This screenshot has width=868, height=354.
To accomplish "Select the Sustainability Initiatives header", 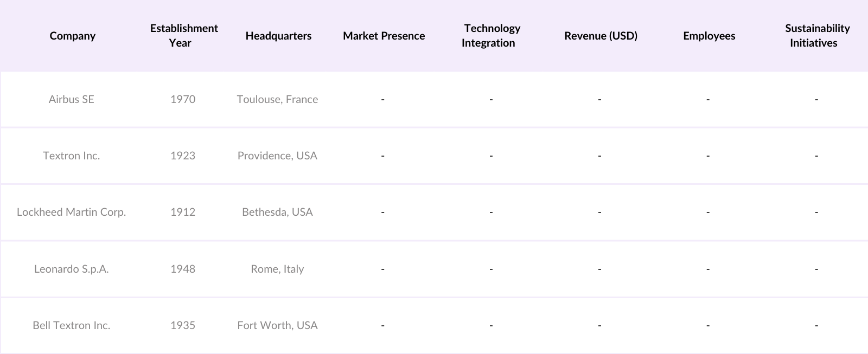I will pyautogui.click(x=816, y=36).
